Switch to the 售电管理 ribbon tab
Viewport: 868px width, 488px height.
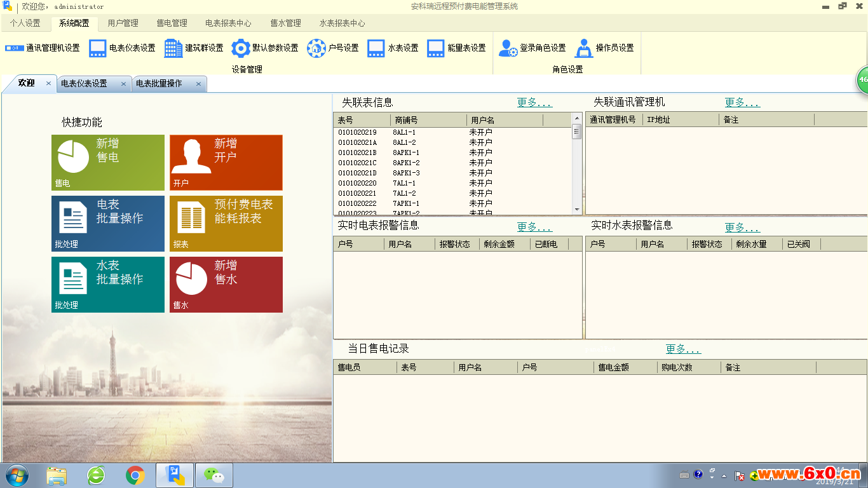tap(172, 23)
